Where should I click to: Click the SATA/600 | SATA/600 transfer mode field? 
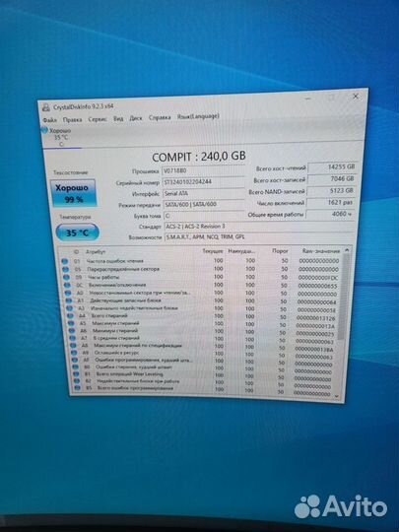(x=204, y=204)
